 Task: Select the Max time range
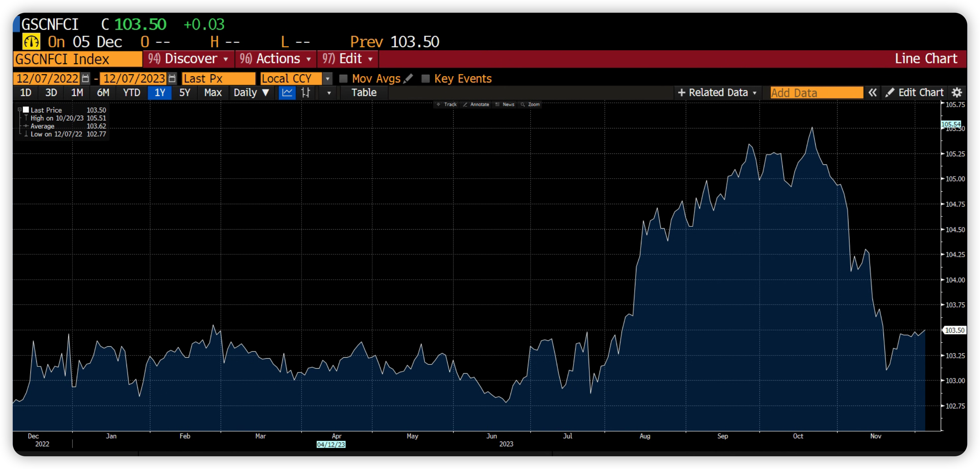coord(213,93)
